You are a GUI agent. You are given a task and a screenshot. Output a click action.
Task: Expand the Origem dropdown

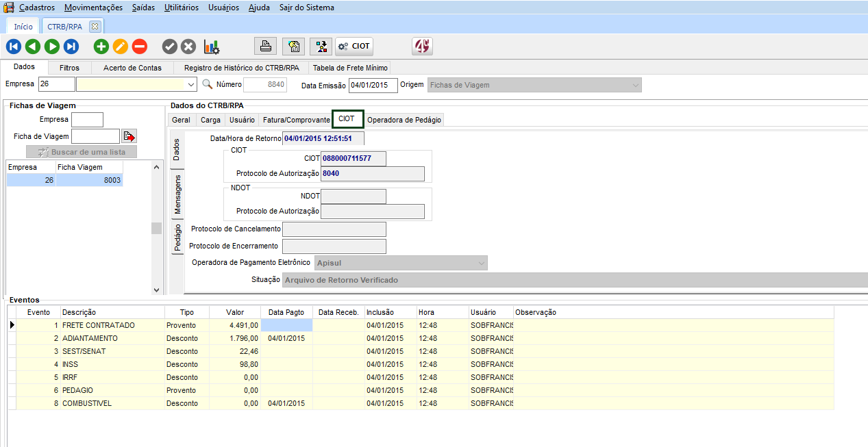click(636, 86)
